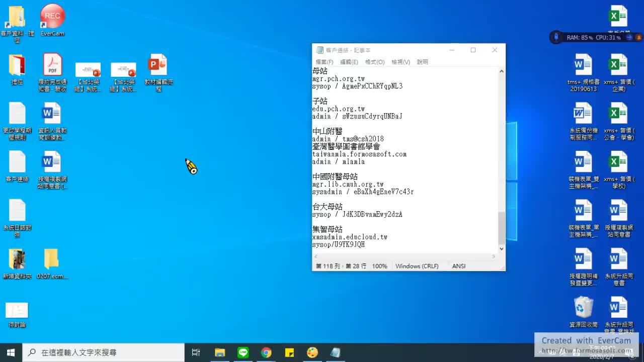Viewport: 644px width, 362px height.
Task: Open the Recycle Bin (資源回收筒) icon
Action: [583, 308]
